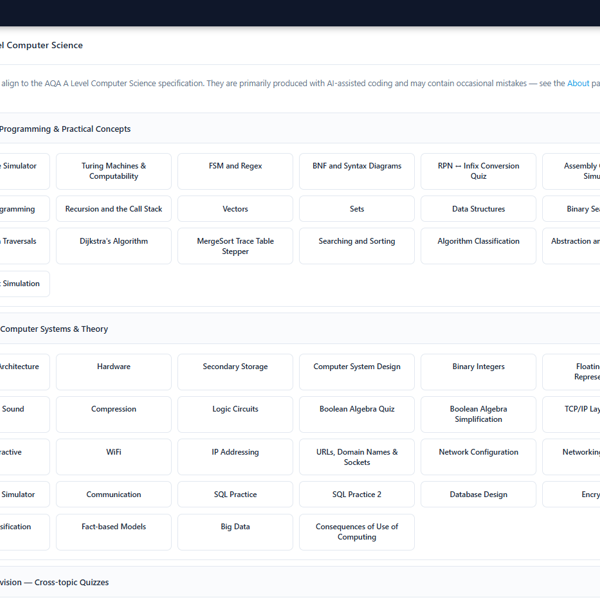
Task: Open Secondary Storage card
Action: click(x=235, y=372)
